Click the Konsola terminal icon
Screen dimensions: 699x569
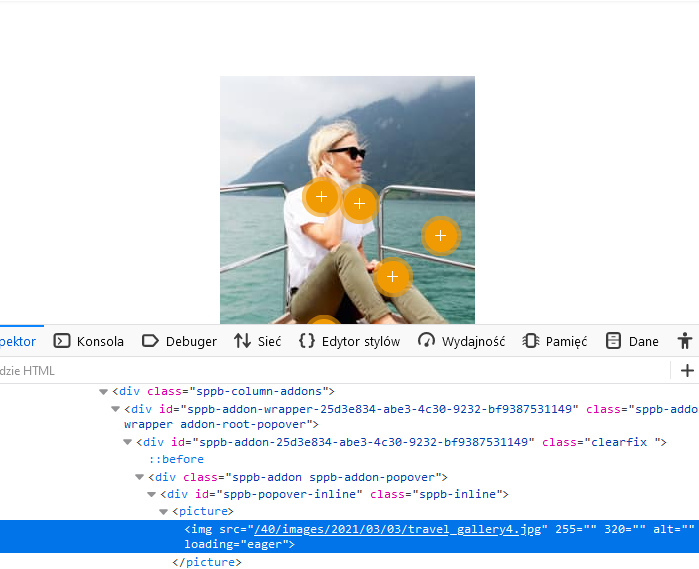62,341
